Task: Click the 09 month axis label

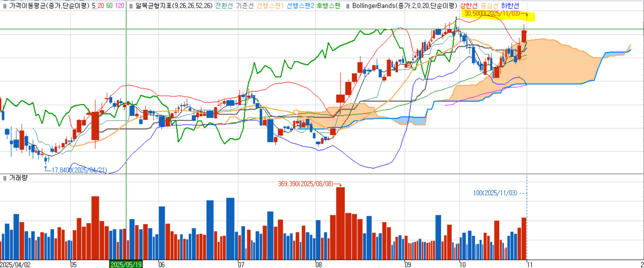Action: point(407,265)
